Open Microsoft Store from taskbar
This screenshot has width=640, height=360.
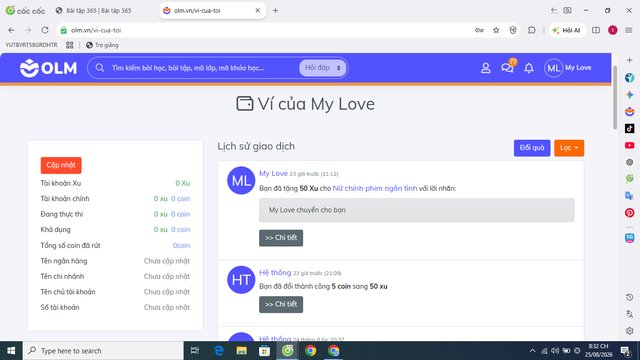[x=264, y=351]
